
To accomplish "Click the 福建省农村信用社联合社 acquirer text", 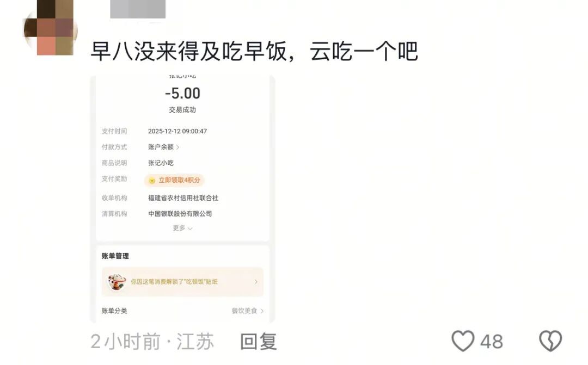I will click(x=183, y=198).
